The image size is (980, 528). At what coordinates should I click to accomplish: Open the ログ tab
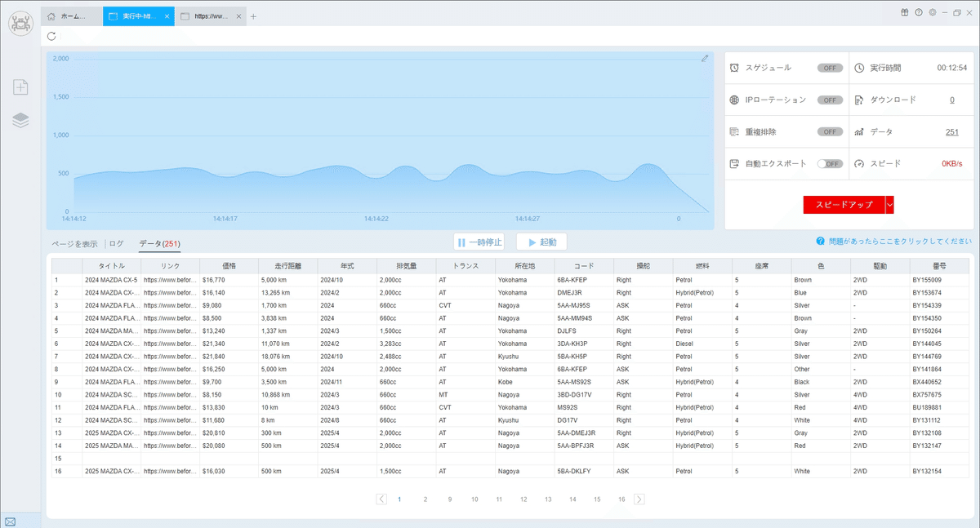[116, 243]
